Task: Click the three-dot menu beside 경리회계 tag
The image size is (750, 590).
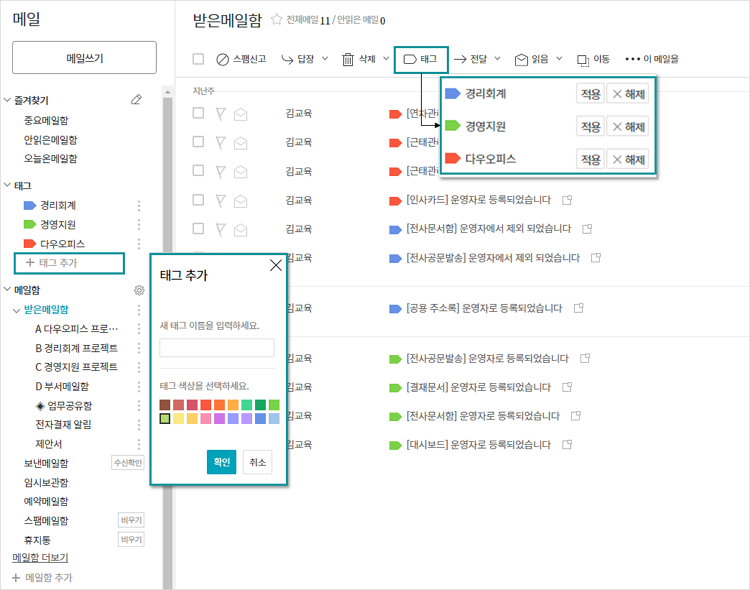Action: (139, 205)
